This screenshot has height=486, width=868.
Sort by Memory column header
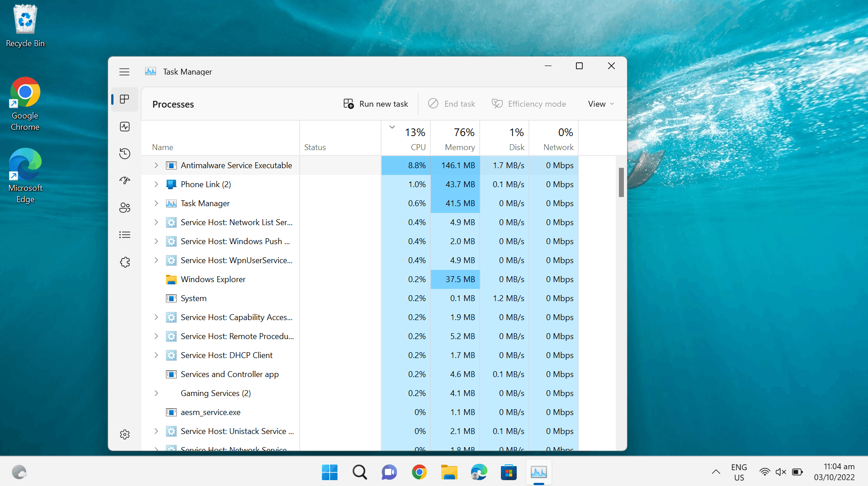[455, 138]
